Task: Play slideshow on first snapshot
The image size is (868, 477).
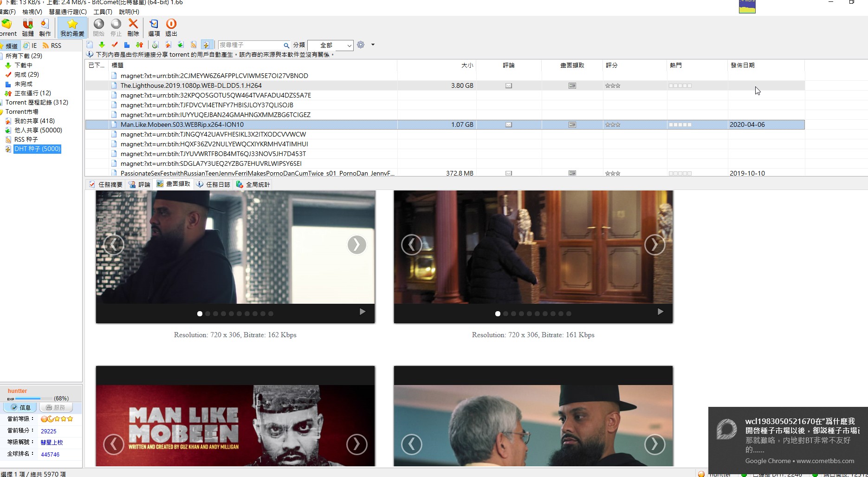Action: pos(363,312)
